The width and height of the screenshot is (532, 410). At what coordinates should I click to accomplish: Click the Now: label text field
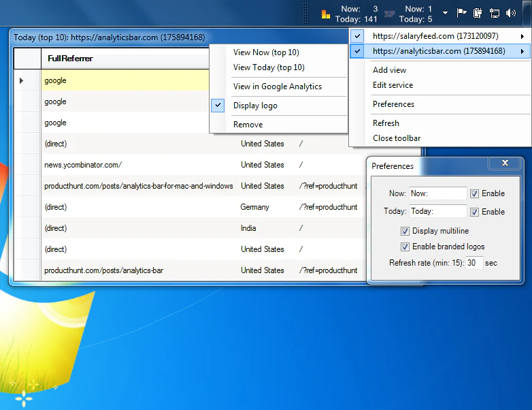(x=437, y=193)
